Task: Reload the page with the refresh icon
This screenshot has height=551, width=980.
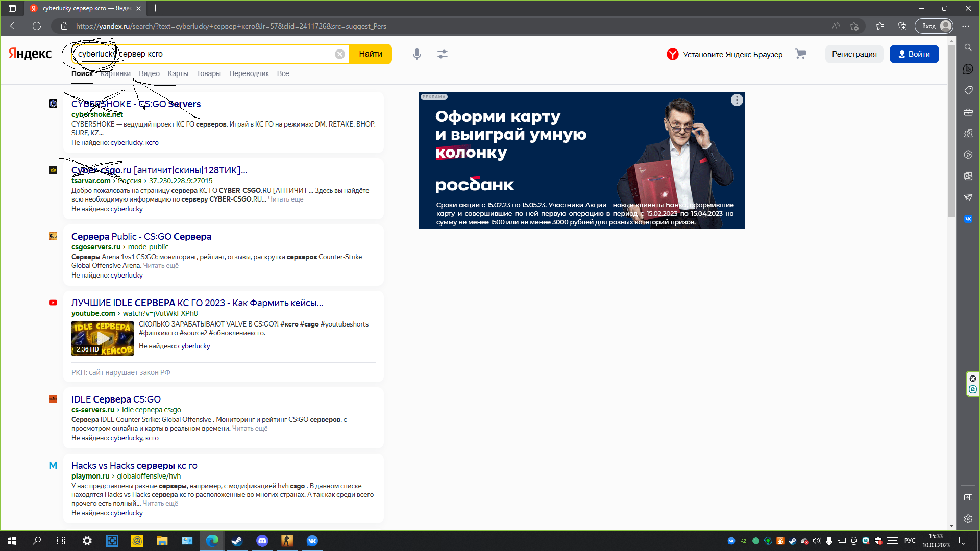Action: 37,26
